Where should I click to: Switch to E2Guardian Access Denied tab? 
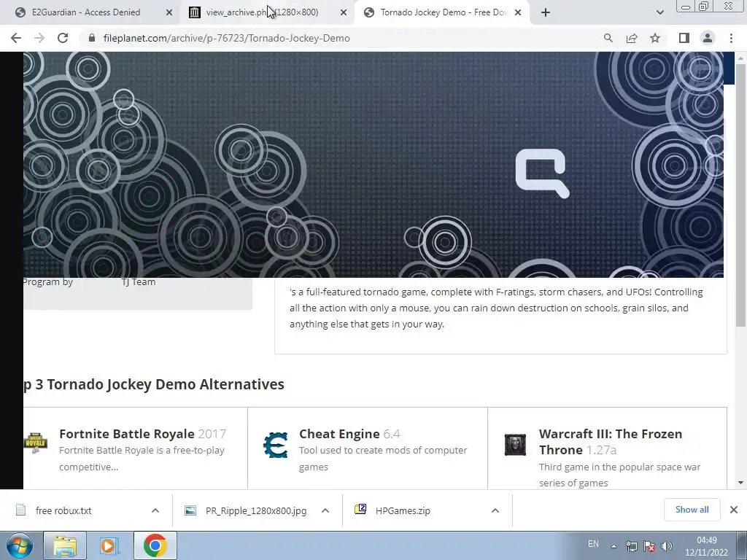click(86, 12)
